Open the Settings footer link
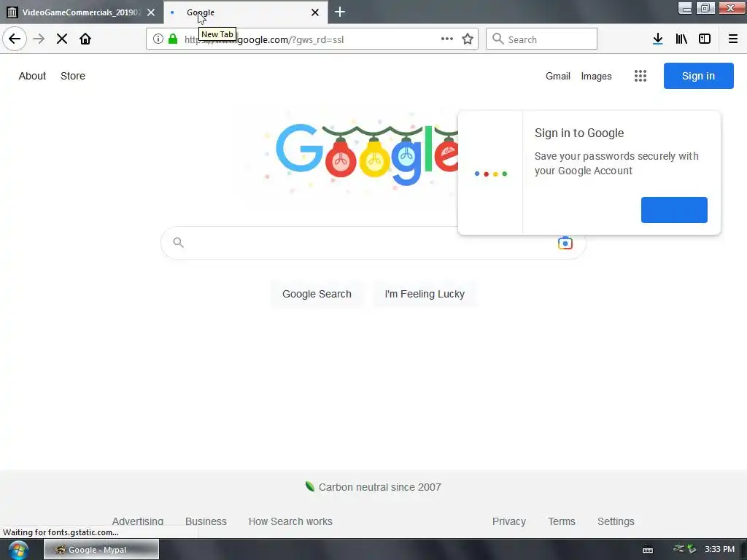This screenshot has width=747, height=560. 616,521
